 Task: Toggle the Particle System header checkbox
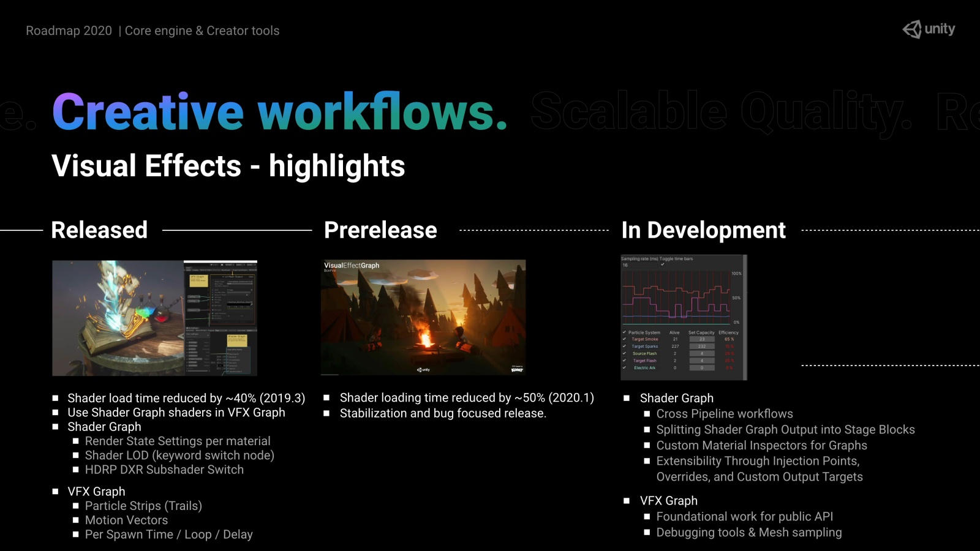(624, 332)
